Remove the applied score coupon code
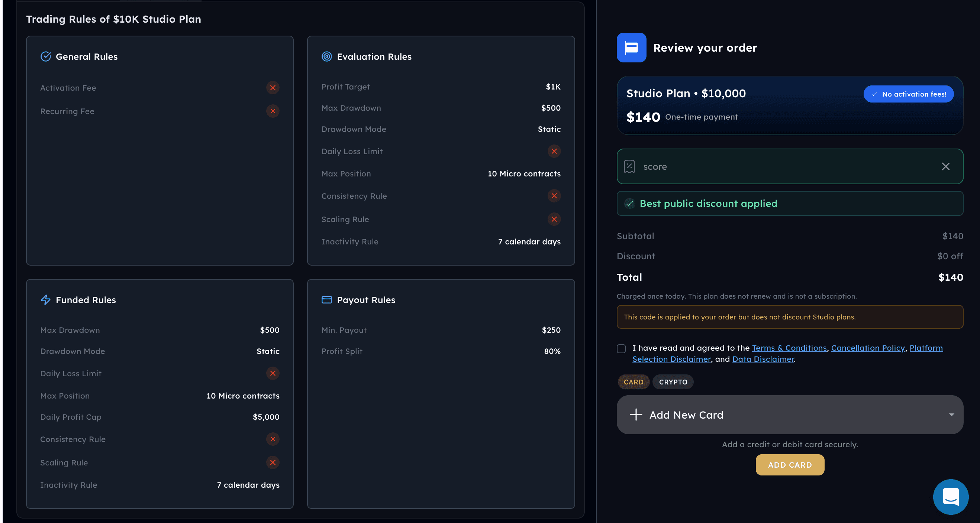The height and width of the screenshot is (523, 980). pos(946,166)
